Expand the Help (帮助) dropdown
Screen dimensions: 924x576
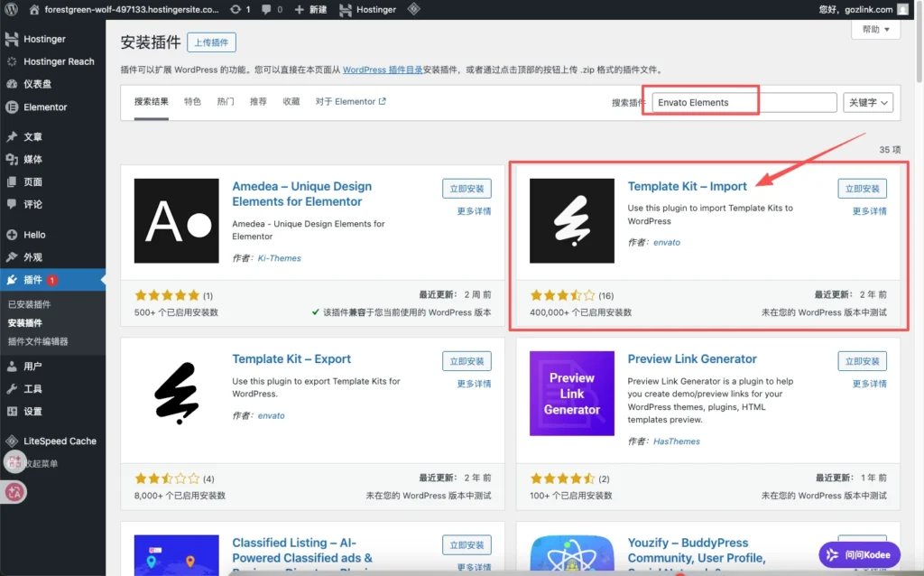[x=875, y=30]
